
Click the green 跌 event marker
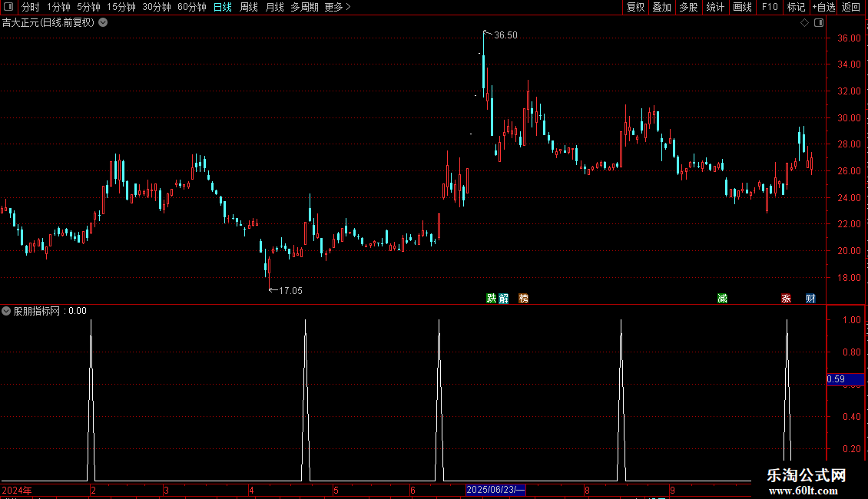[x=491, y=299]
